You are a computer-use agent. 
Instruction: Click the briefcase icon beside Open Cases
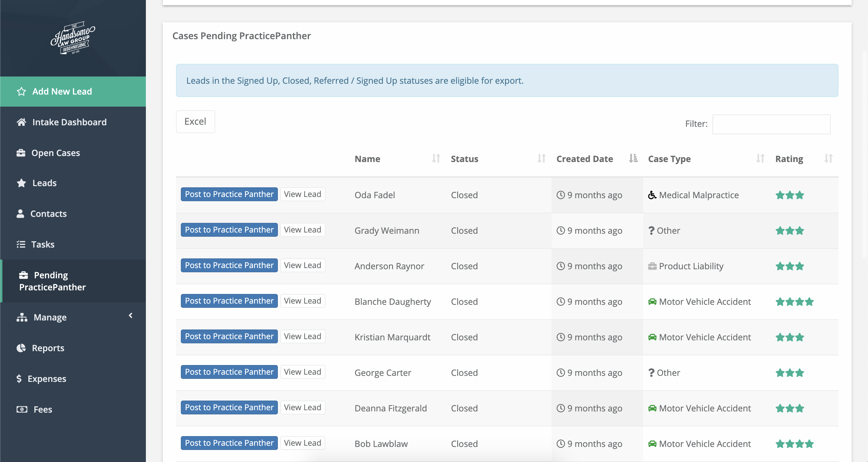pyautogui.click(x=21, y=153)
